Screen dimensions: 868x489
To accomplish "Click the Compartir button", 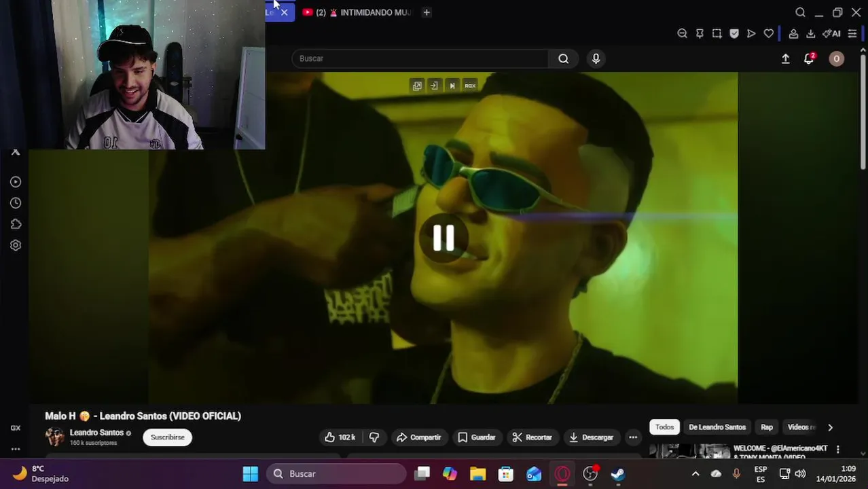I will pos(419,437).
